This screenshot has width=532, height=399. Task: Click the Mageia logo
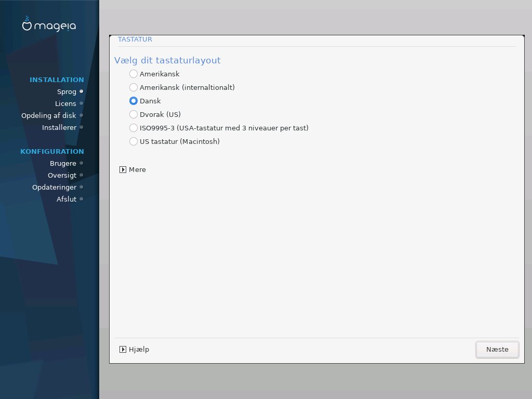[49, 24]
